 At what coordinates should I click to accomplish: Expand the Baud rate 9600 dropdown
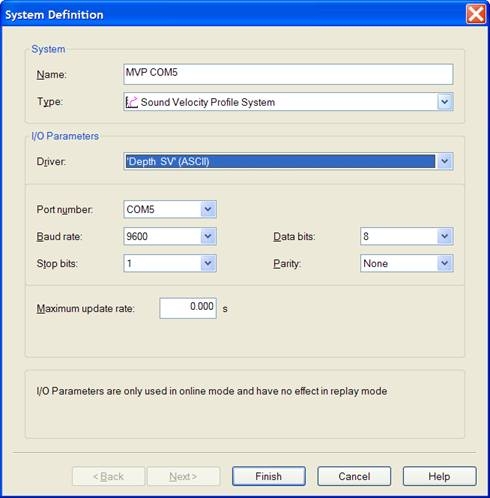point(208,236)
